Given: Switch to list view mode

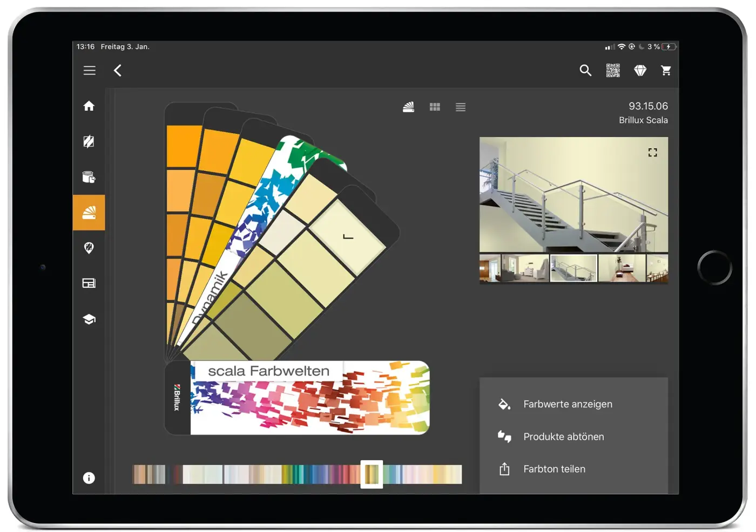Looking at the screenshot, I should point(461,107).
